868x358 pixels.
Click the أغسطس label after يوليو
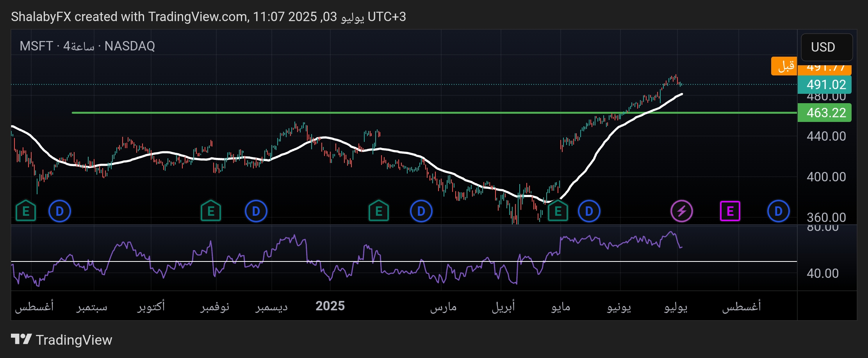tap(741, 307)
